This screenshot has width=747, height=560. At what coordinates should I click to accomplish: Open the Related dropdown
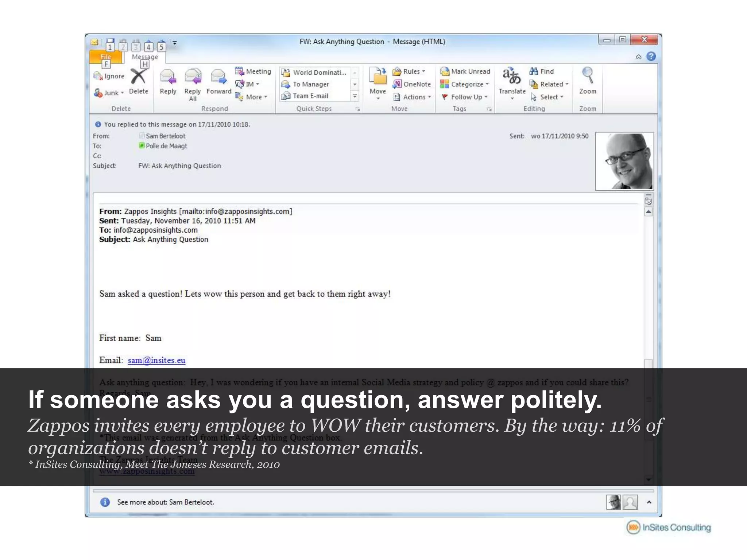(549, 84)
